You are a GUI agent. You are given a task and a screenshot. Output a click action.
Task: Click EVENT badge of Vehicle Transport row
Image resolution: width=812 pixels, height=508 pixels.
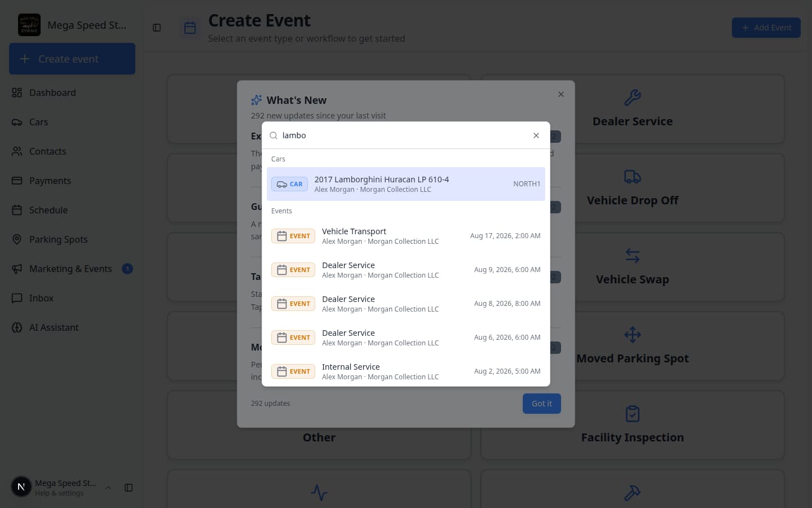293,236
